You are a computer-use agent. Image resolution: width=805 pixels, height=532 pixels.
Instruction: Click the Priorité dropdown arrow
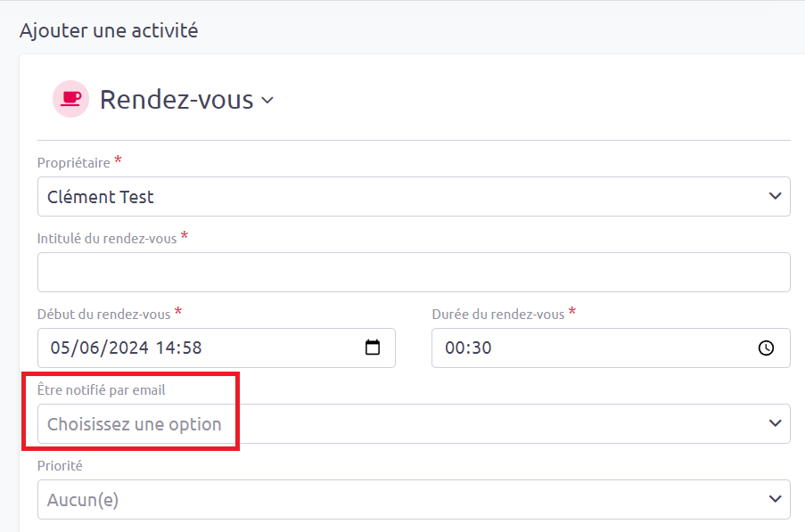(x=775, y=499)
